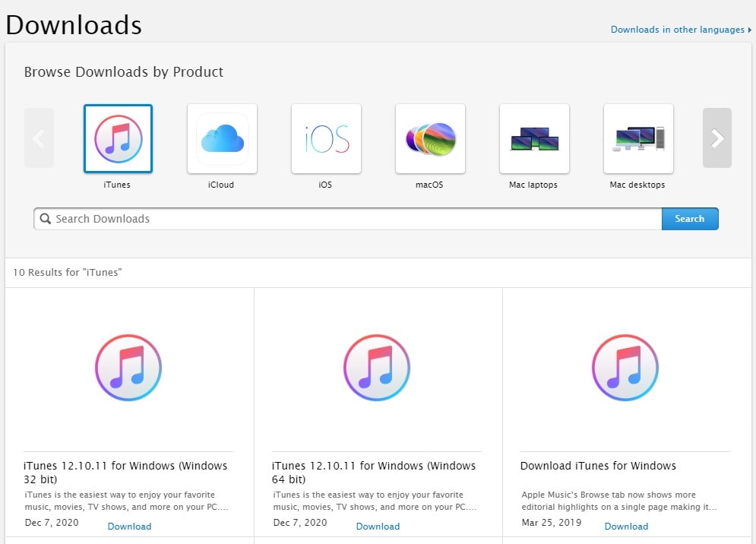Click the iTunes 64 bit result logo
The width and height of the screenshot is (756, 544).
377,368
